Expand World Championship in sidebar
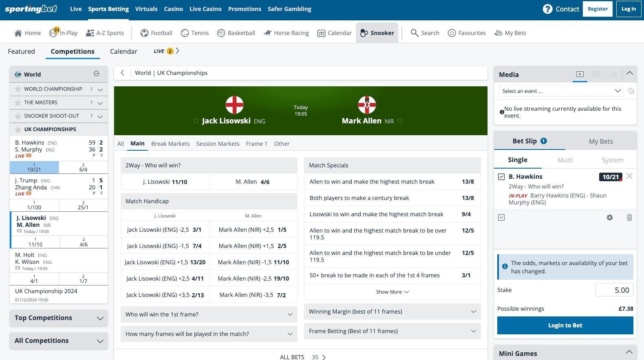The width and height of the screenshot is (644, 360). pos(100,89)
